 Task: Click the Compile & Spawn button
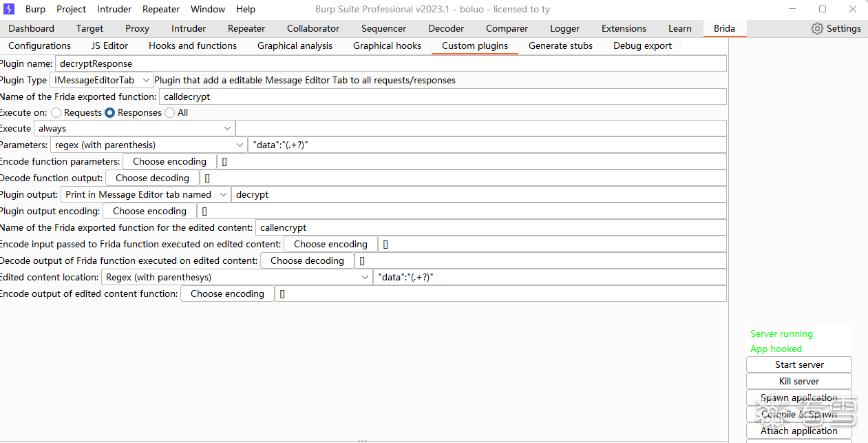click(x=799, y=414)
